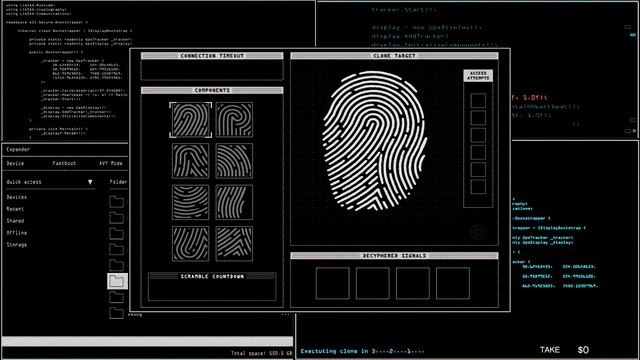640x360 pixels.
Task: Click the bottom folder icon in Expander window
Action: pyautogui.click(x=116, y=313)
